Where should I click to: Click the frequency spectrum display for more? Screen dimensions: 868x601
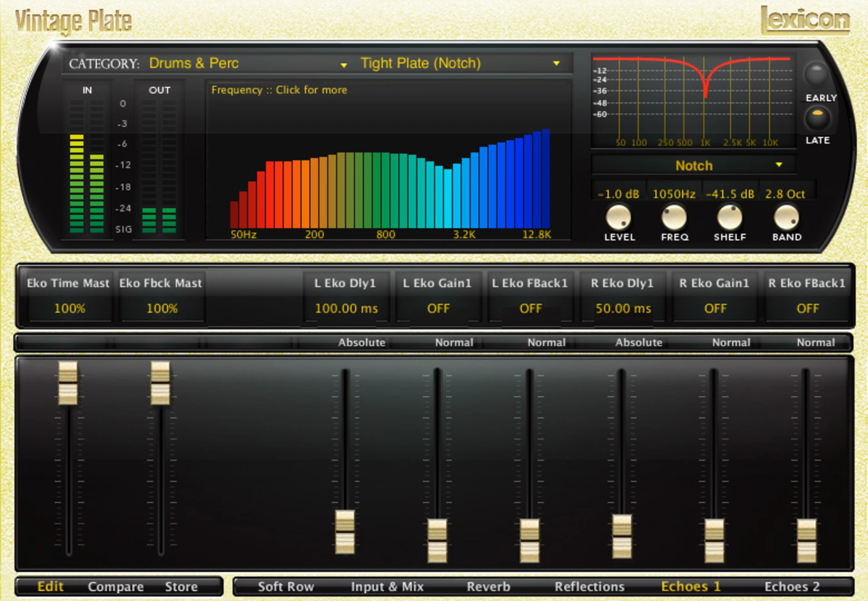point(388,161)
